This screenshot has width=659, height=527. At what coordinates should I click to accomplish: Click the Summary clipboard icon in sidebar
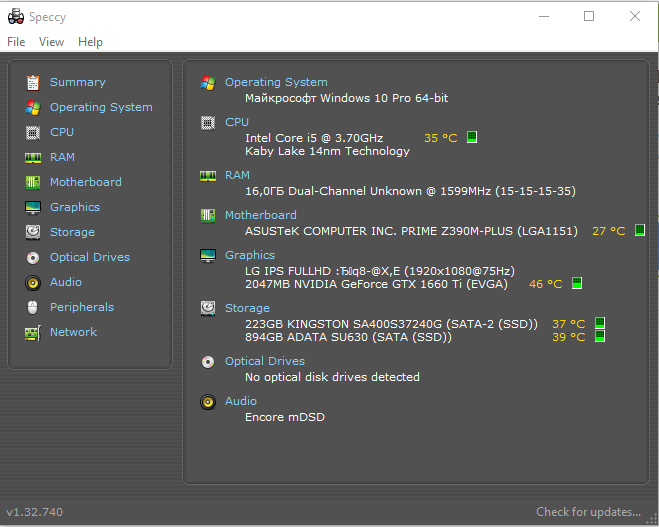pos(33,83)
